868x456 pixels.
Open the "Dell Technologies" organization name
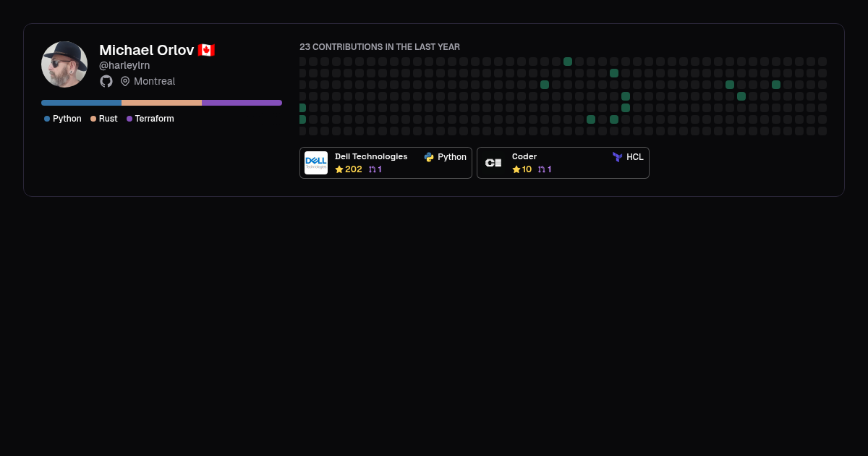371,156
